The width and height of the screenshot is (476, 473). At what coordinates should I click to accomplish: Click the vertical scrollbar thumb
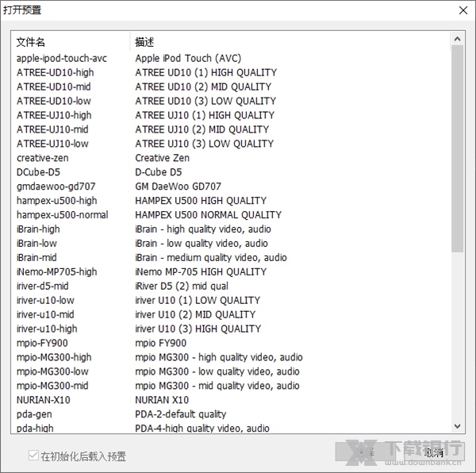click(457, 147)
